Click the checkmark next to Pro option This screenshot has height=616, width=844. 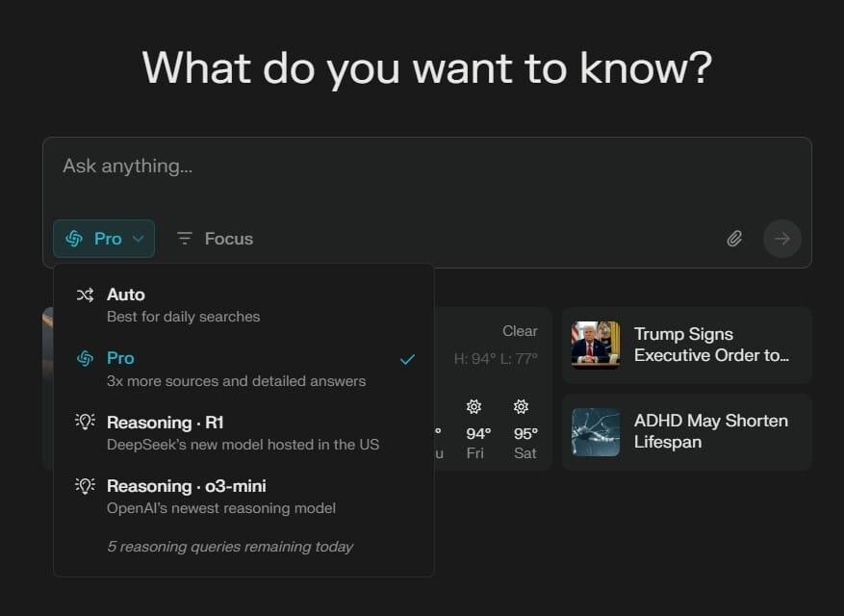point(407,359)
